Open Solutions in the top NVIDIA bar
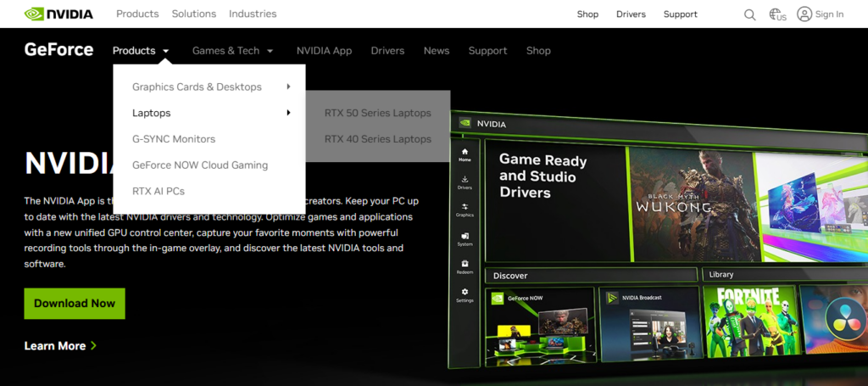 (x=194, y=14)
